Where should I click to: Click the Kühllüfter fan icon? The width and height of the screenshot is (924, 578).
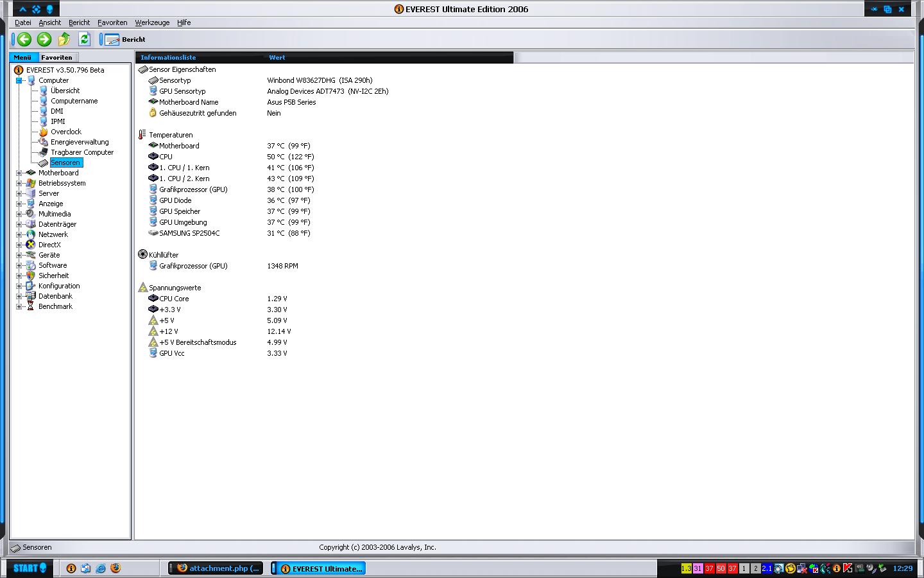click(x=142, y=254)
